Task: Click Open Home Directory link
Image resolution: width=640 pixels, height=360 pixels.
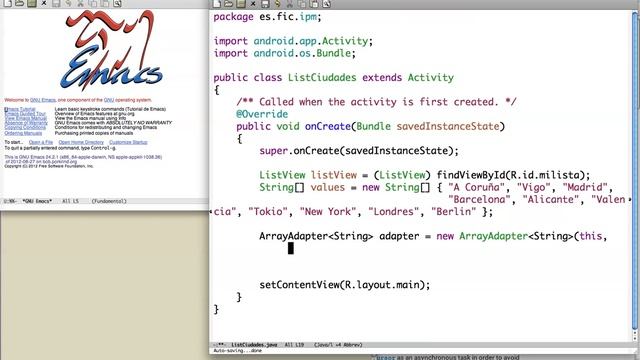Action: tap(81, 142)
